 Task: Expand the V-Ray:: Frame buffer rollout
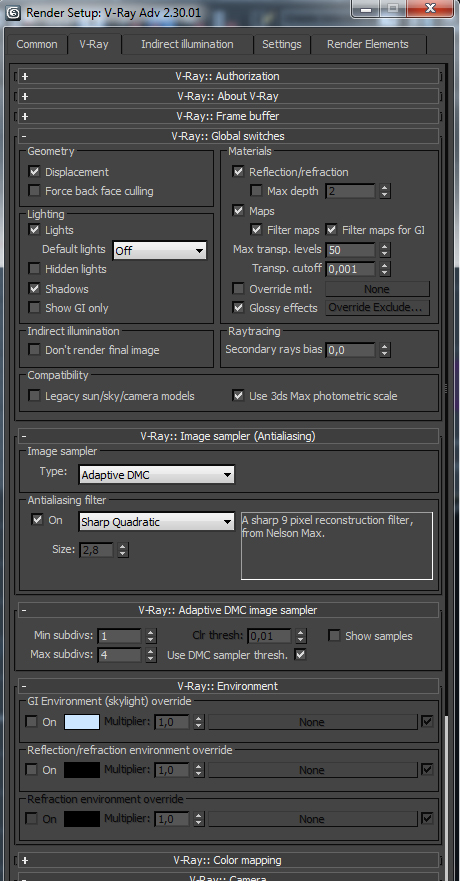point(228,116)
